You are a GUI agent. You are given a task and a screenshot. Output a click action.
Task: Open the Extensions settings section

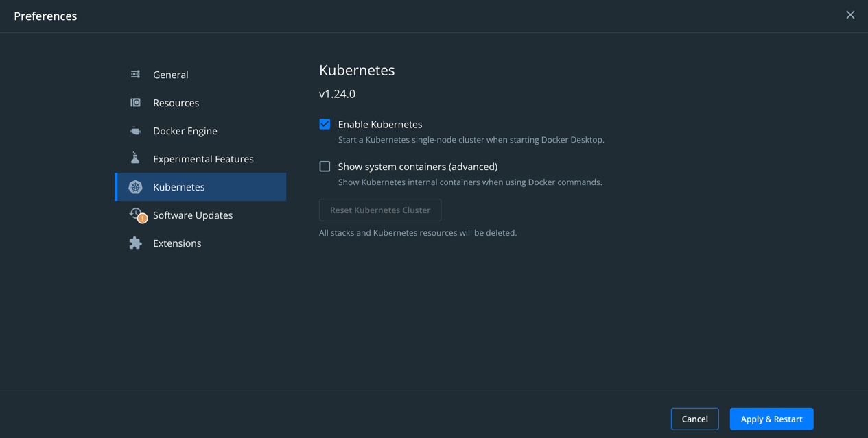[x=200, y=243]
